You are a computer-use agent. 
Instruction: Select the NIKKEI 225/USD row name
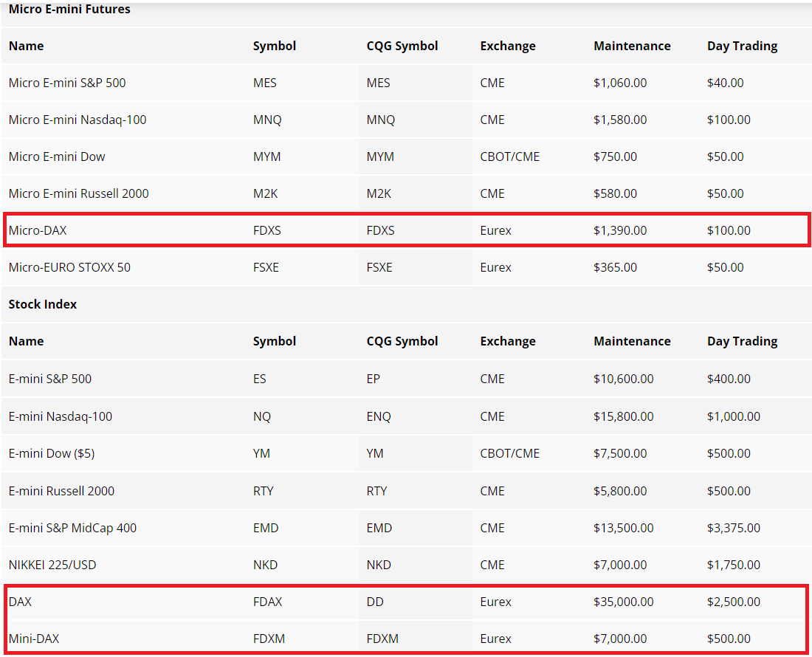point(52,565)
